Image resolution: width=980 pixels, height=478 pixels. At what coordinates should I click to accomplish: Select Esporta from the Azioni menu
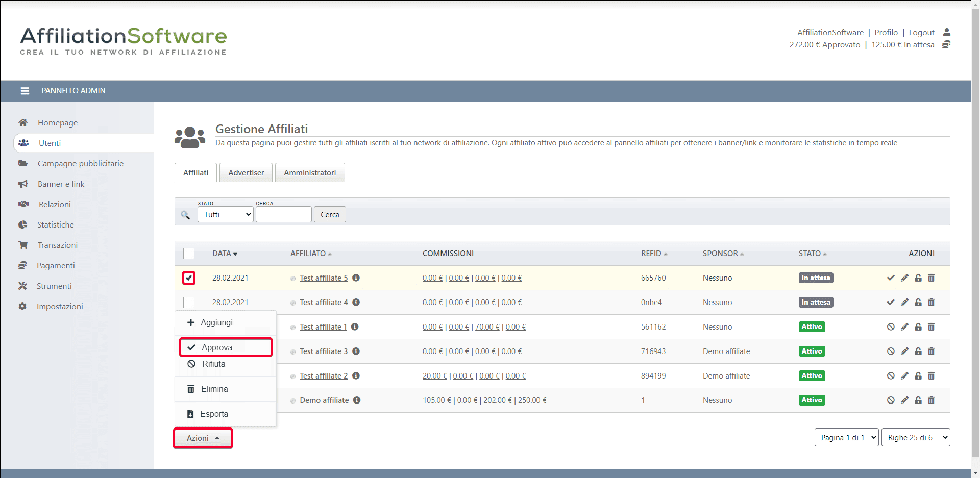point(214,414)
